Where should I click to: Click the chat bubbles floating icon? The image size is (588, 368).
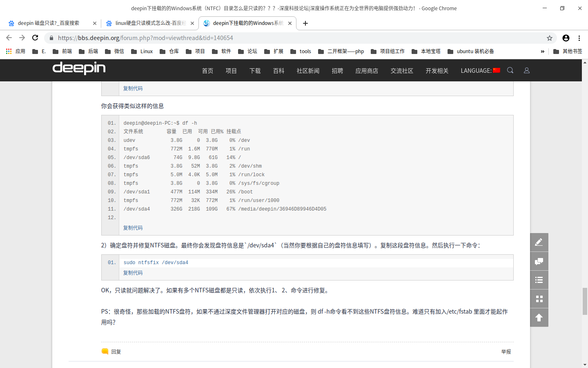coord(539,261)
